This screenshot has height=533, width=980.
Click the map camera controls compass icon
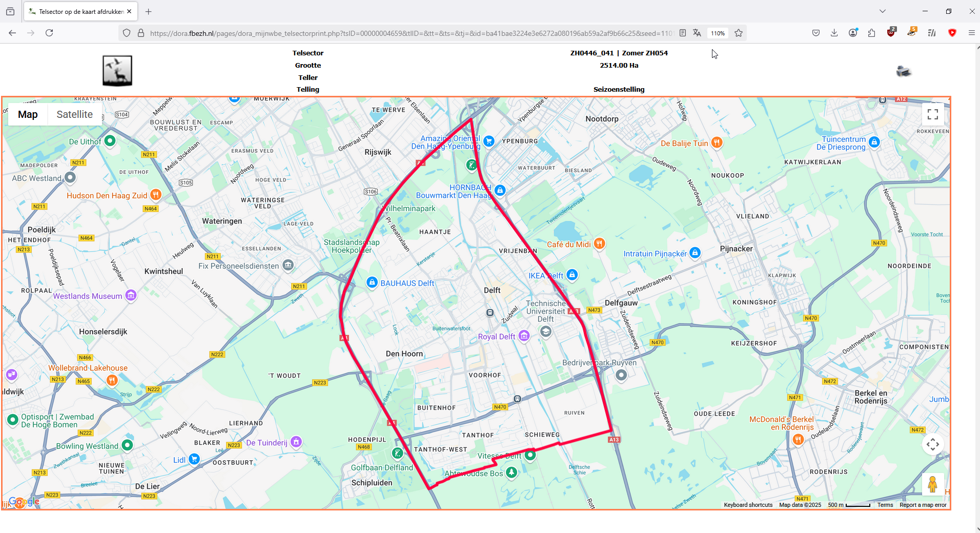933,444
